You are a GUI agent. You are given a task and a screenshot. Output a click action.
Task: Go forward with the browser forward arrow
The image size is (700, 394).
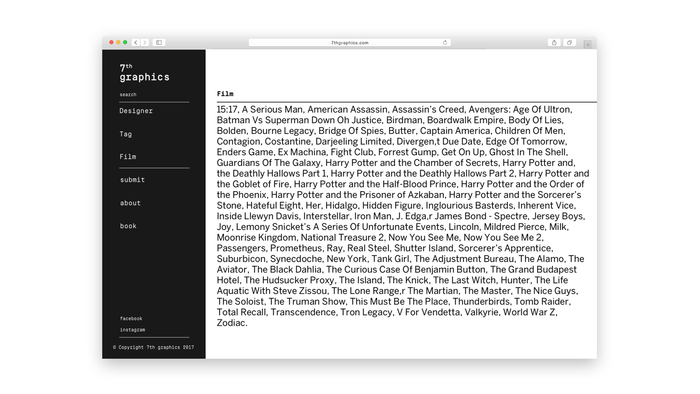(145, 42)
